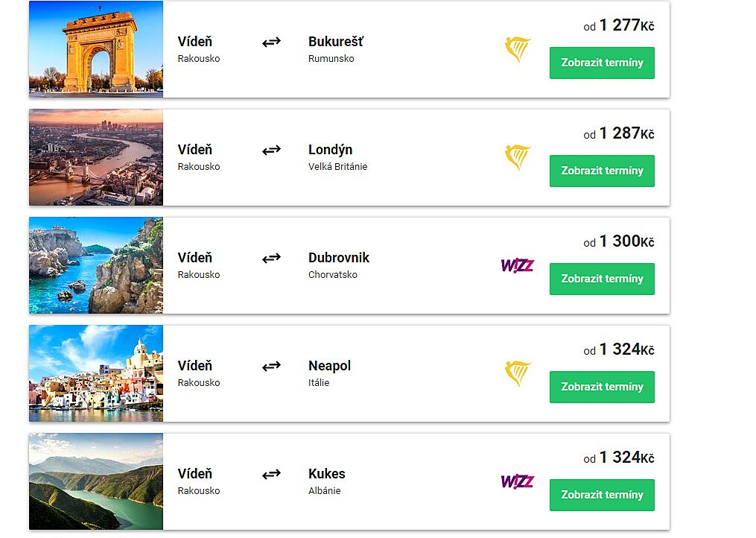
Task: Show dates for the Kukes flight
Action: point(602,495)
